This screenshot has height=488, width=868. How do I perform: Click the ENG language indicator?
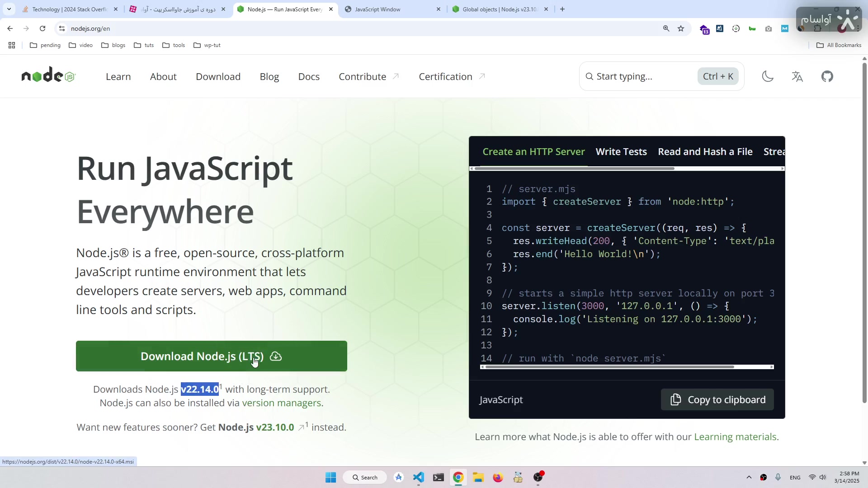(795, 478)
